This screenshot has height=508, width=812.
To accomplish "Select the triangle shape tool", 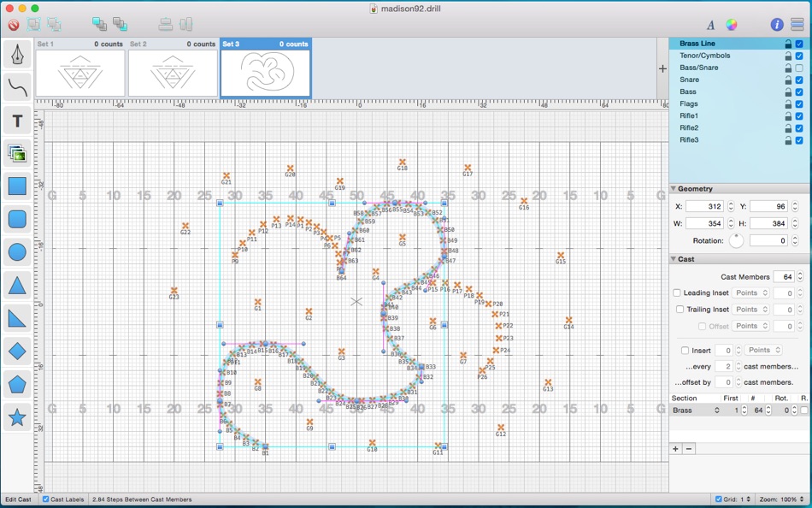I will [x=17, y=286].
